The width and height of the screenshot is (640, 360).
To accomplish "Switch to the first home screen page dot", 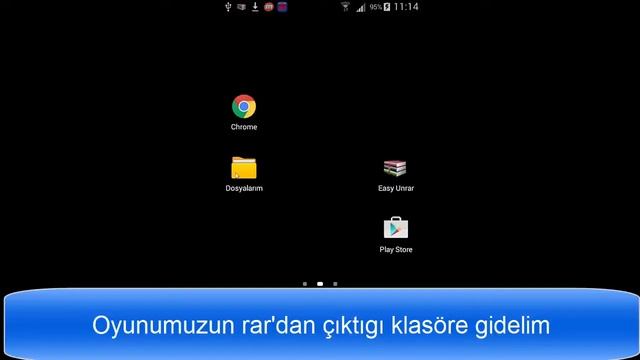I will click(305, 284).
